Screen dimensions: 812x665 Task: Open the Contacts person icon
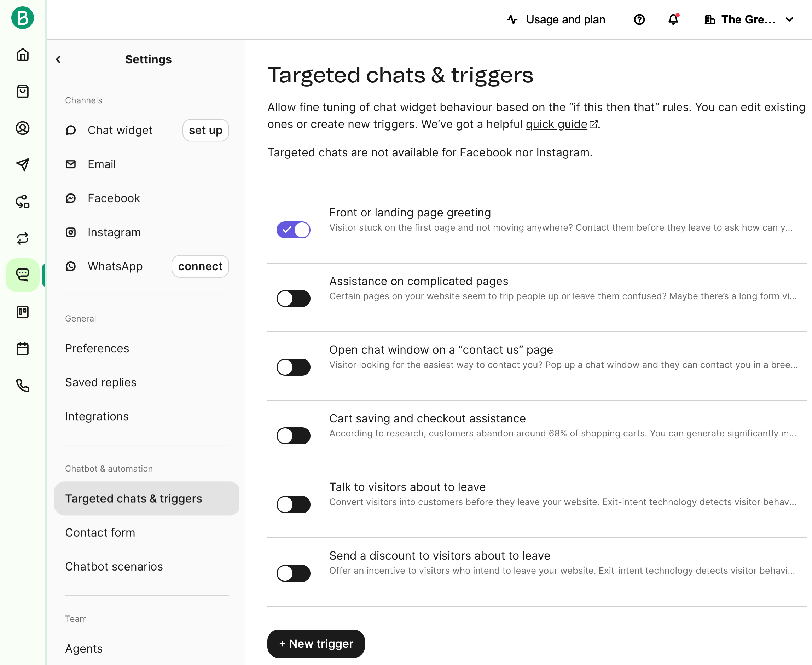(x=23, y=128)
